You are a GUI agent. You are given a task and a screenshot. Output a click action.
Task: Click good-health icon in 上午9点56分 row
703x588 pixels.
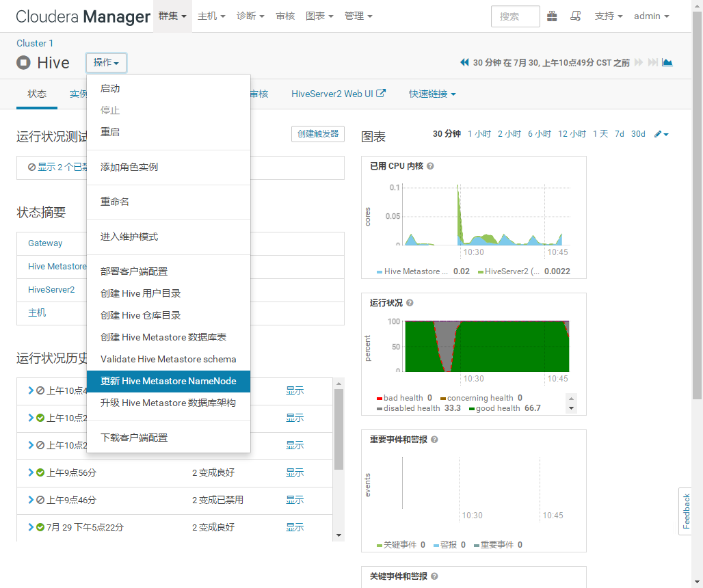(x=40, y=472)
